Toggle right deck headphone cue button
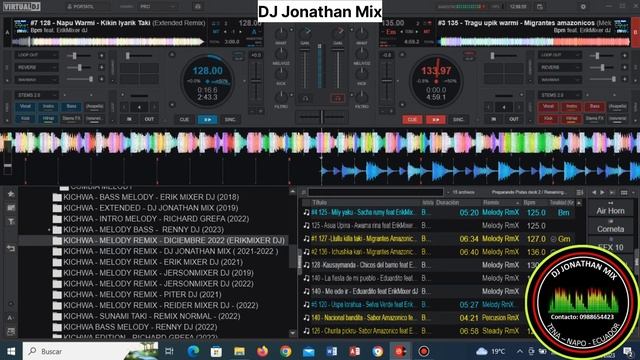Screen dimensions: 640x360 click(338, 98)
